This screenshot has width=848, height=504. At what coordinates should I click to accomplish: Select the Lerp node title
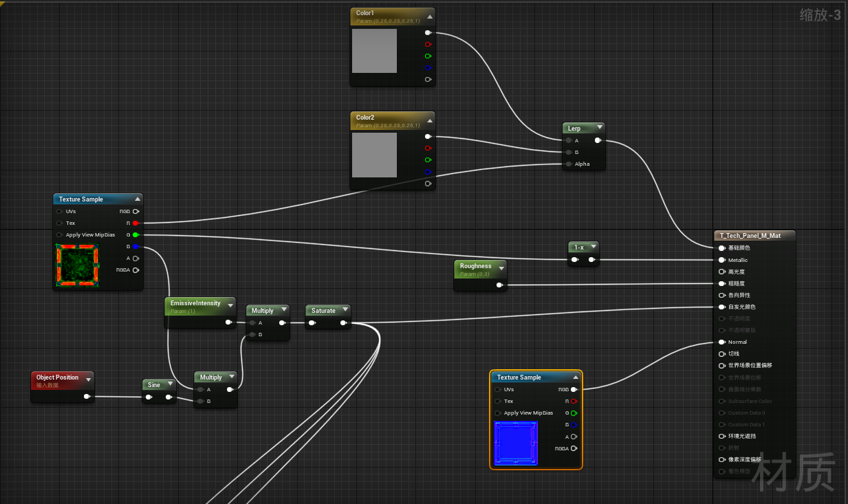(574, 129)
